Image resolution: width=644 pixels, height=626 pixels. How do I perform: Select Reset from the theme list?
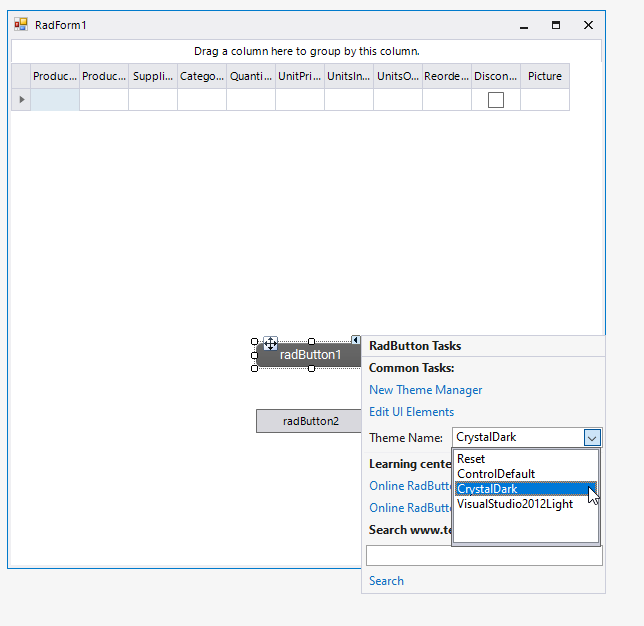pyautogui.click(x=471, y=459)
